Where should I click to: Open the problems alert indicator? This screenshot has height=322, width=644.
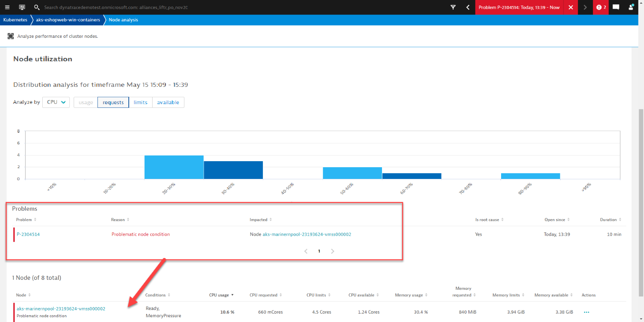[x=601, y=7]
